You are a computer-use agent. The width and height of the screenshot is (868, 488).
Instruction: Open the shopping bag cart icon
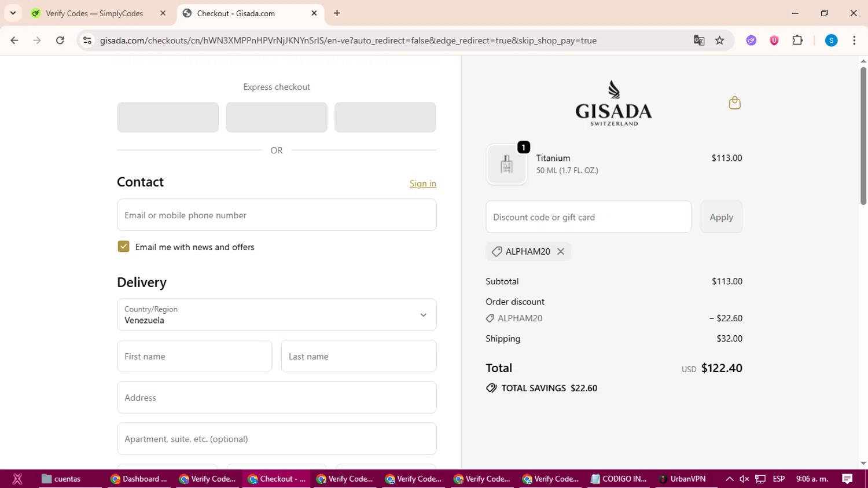[x=735, y=103]
